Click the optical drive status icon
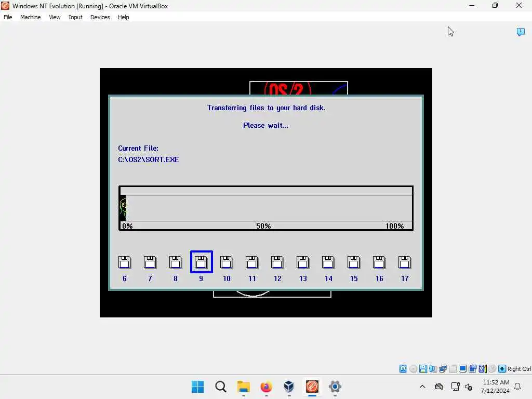 (413, 369)
